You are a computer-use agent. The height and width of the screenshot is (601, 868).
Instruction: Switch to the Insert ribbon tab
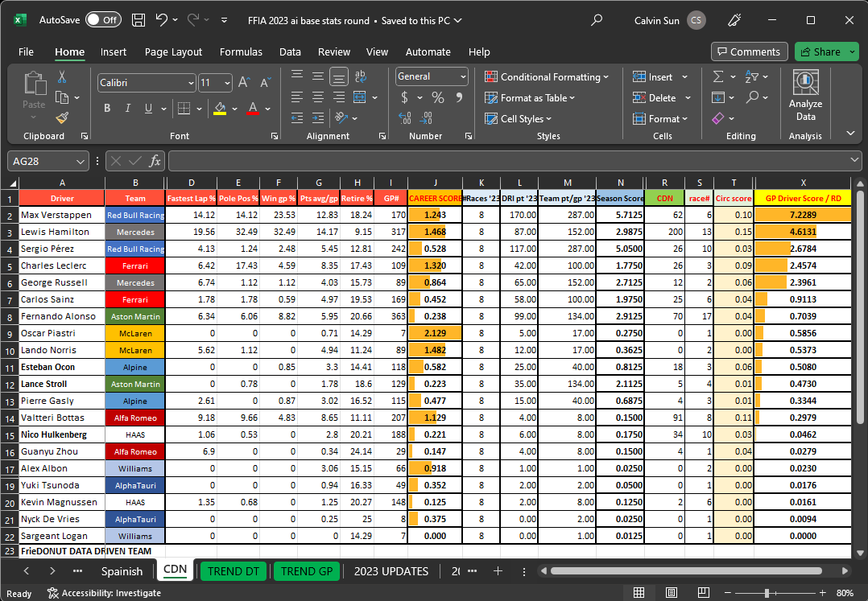pos(114,52)
